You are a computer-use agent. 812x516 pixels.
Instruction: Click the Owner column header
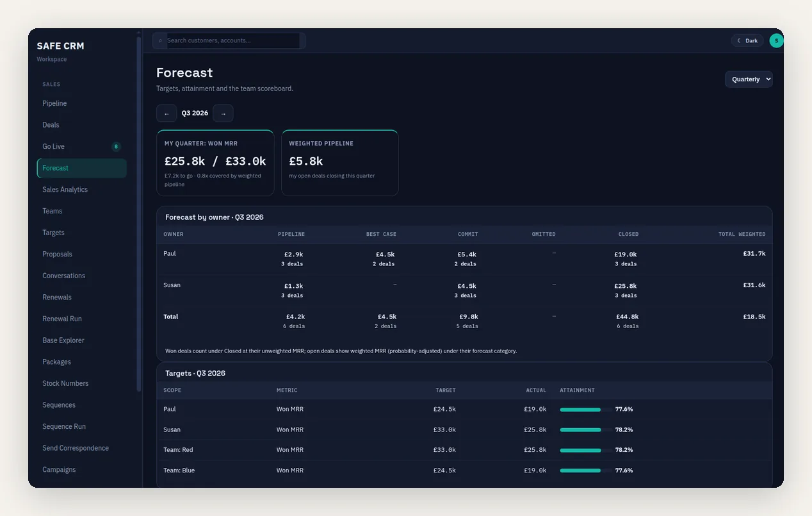point(174,235)
